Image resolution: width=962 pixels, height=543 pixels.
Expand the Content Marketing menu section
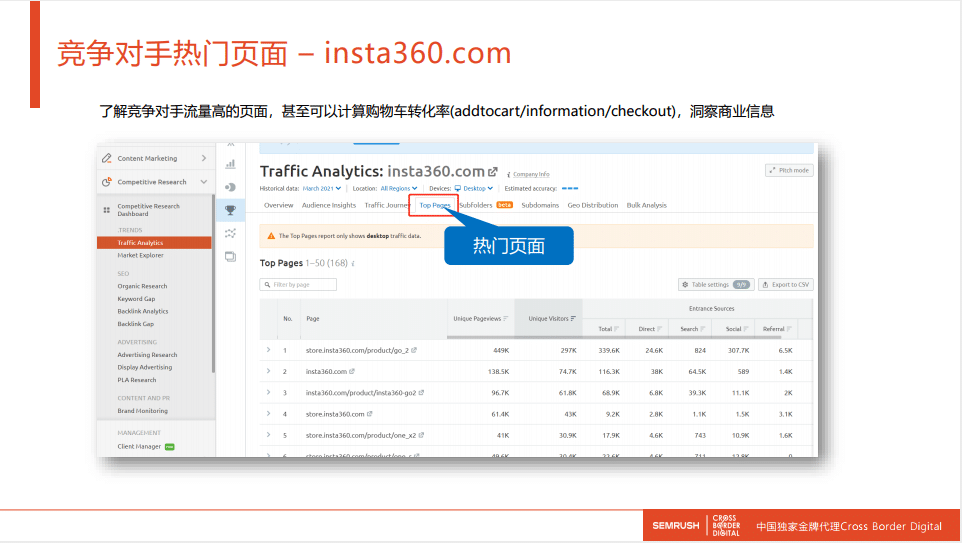(x=204, y=158)
